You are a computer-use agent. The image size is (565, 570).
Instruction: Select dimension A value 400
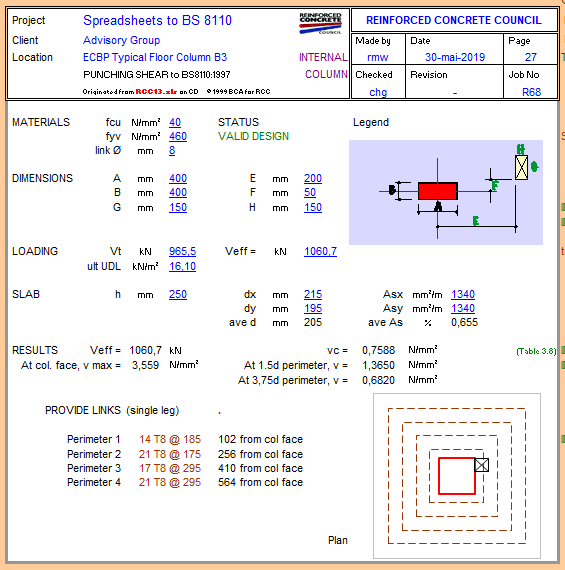coord(178,178)
